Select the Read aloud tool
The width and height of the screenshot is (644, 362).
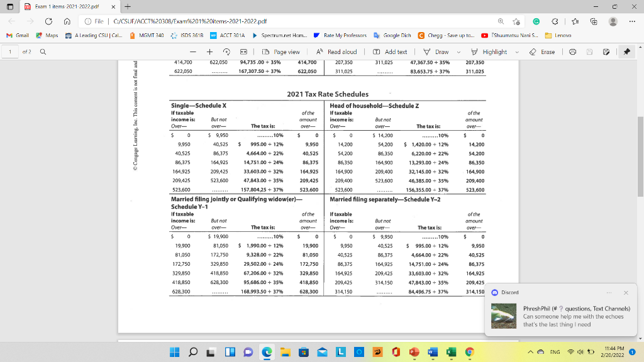pyautogui.click(x=340, y=52)
